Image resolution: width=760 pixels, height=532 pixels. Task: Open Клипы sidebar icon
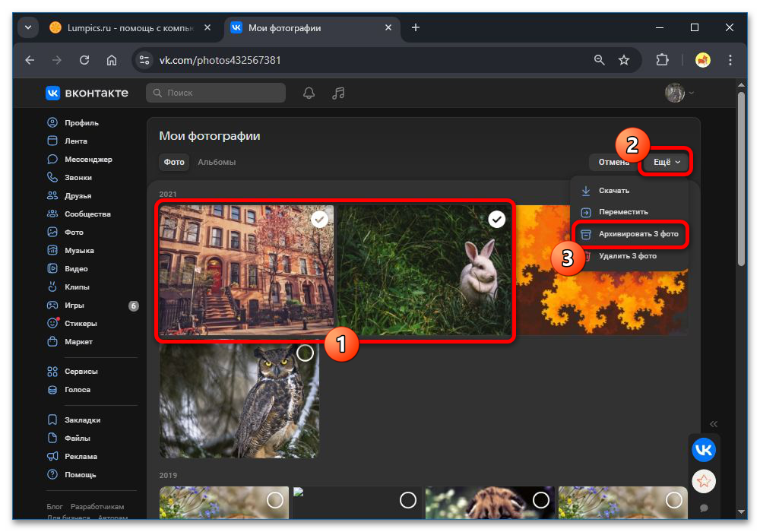(x=52, y=287)
